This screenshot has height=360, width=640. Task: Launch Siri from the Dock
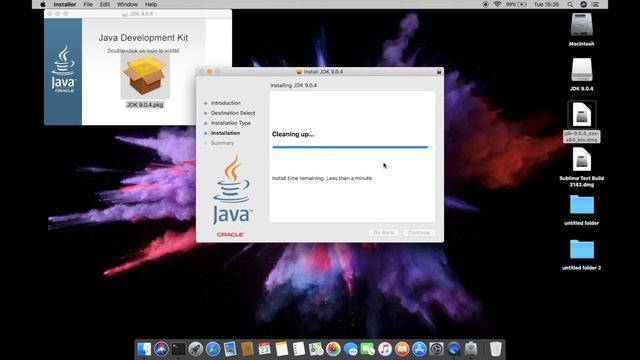pyautogui.click(x=161, y=349)
